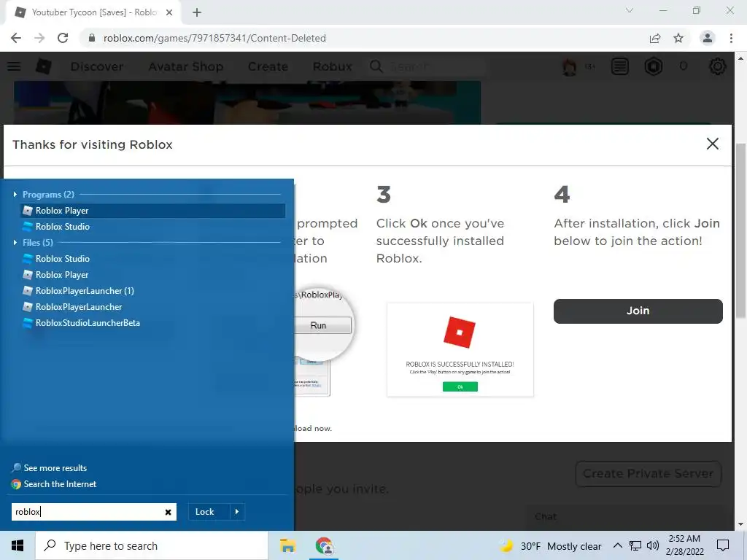
Task: Open the Roblox avatar profile icon
Action: coord(569,66)
